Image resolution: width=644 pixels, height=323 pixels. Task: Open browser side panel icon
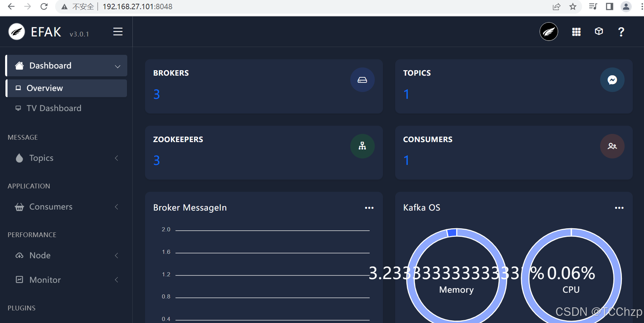point(610,6)
